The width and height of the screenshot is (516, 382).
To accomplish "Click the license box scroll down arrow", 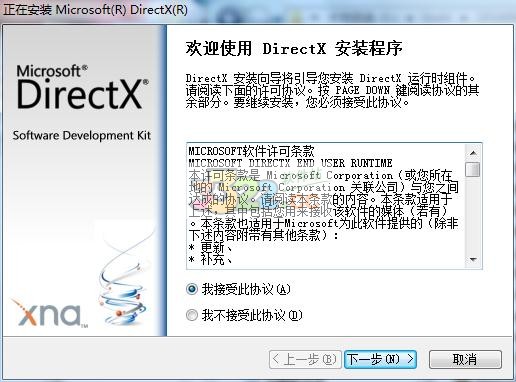I will (473, 259).
